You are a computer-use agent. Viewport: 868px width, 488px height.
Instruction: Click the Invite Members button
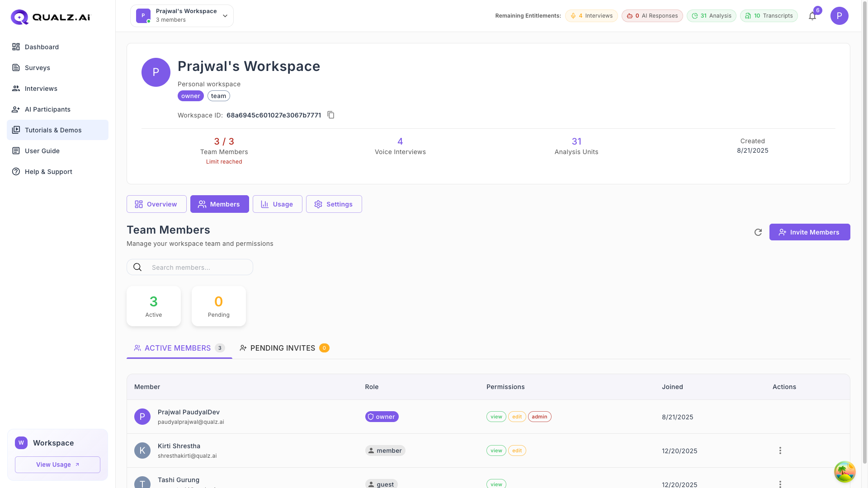[x=810, y=232]
